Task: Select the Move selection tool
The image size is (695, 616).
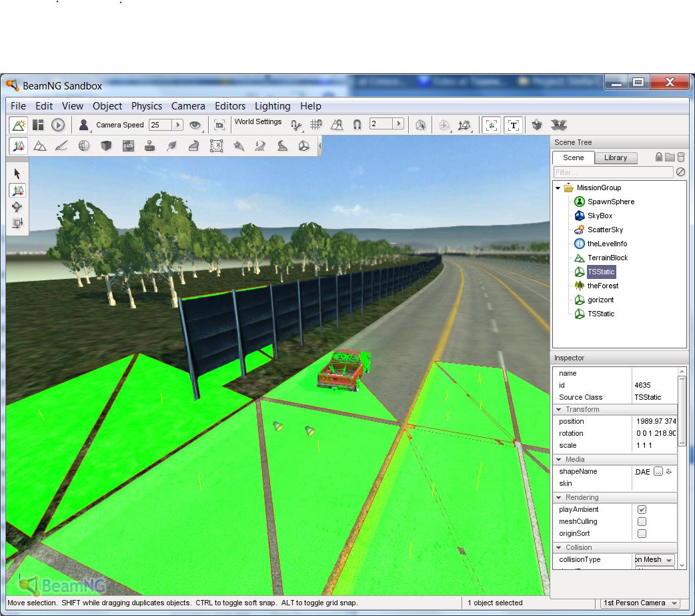Action: (18, 190)
